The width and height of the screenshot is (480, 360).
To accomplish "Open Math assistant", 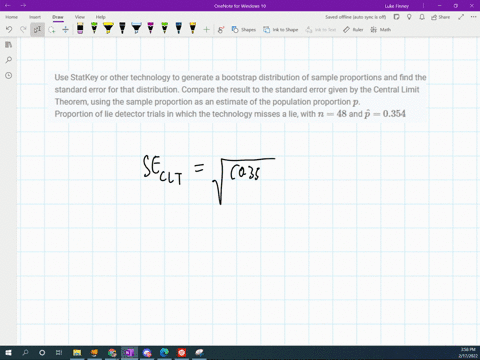I will click(x=380, y=30).
